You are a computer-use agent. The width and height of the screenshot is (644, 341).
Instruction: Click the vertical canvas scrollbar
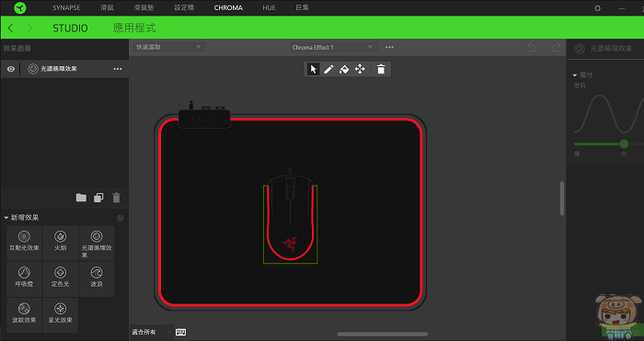[562, 199]
